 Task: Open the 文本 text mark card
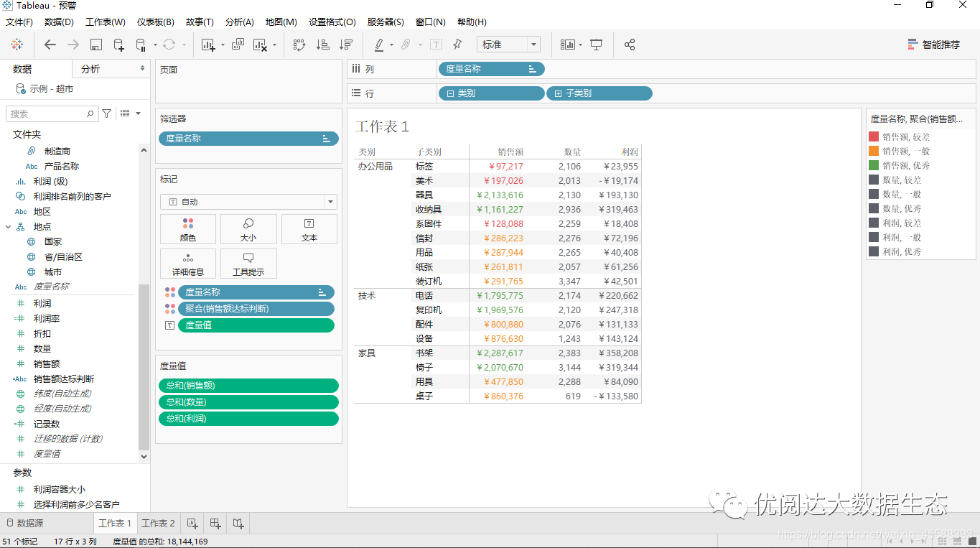(x=309, y=229)
